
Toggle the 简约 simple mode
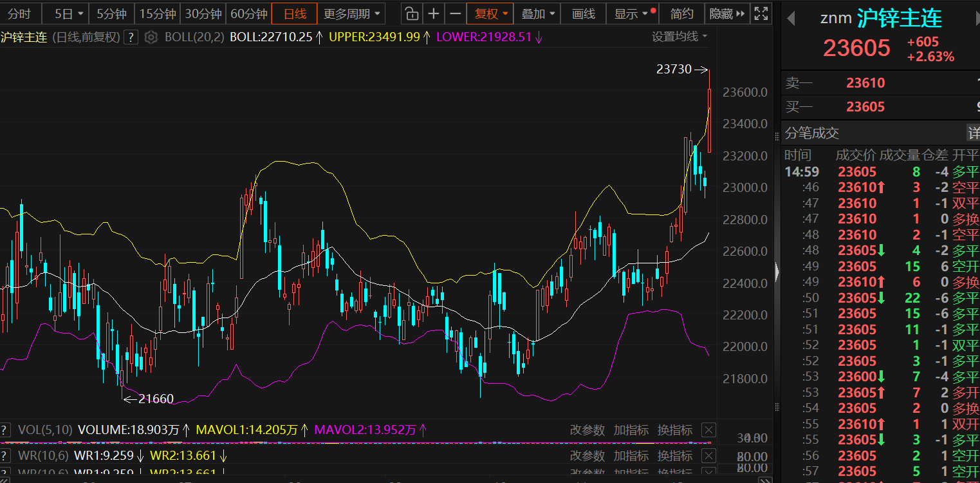pyautogui.click(x=681, y=14)
